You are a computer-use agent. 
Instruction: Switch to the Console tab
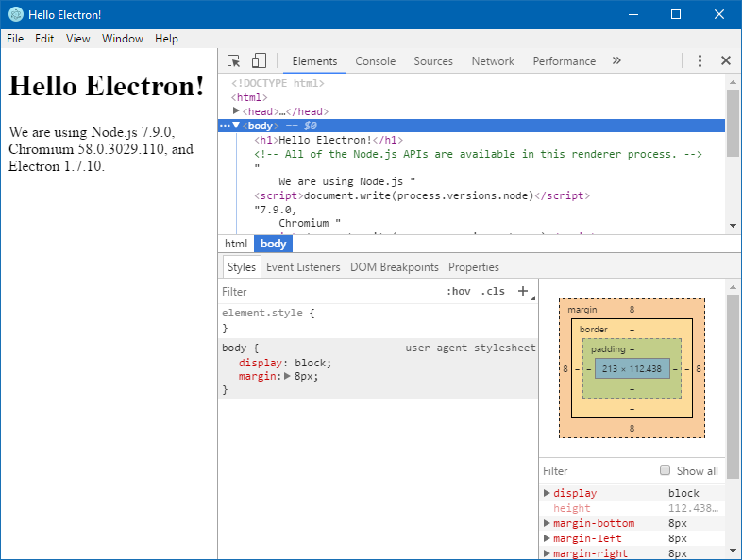point(376,61)
